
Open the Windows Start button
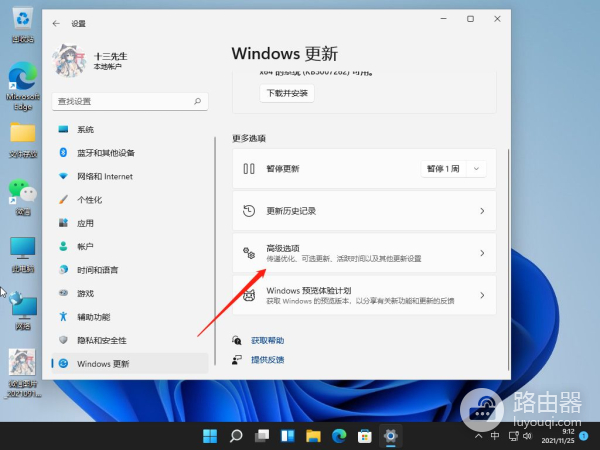click(210, 436)
